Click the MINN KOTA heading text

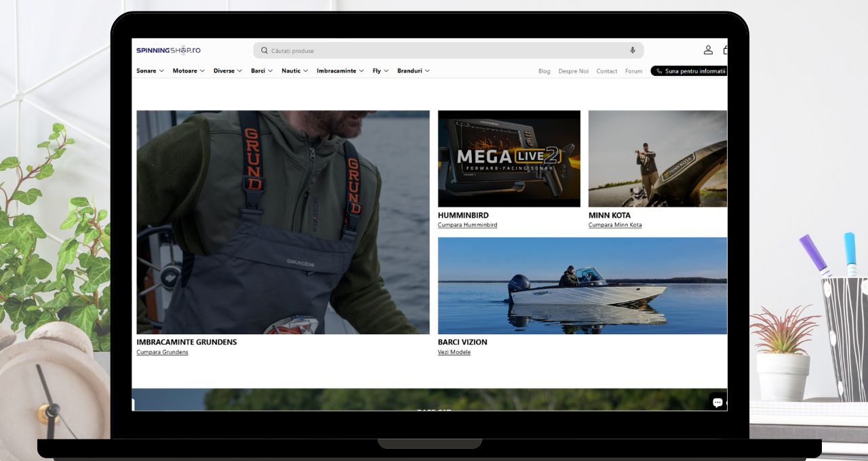coord(610,216)
